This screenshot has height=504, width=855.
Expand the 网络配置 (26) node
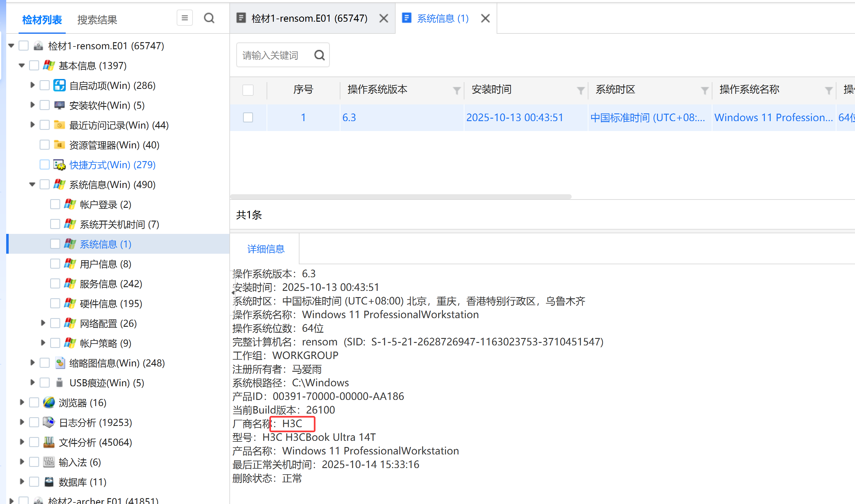click(x=43, y=323)
